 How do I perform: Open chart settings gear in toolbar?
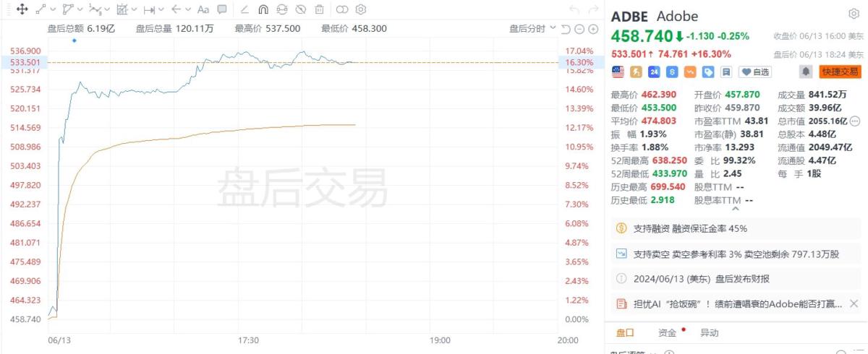pyautogui.click(x=361, y=9)
